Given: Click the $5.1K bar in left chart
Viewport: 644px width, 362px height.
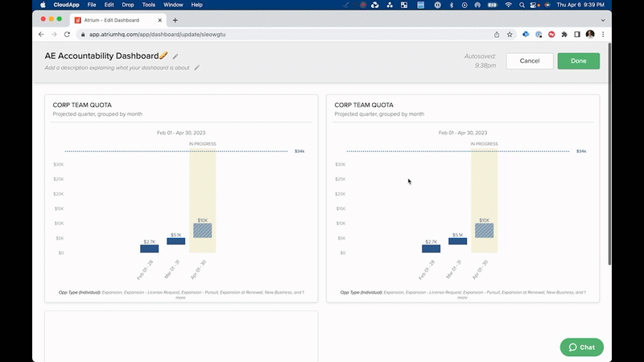Looking at the screenshot, I should 175,241.
